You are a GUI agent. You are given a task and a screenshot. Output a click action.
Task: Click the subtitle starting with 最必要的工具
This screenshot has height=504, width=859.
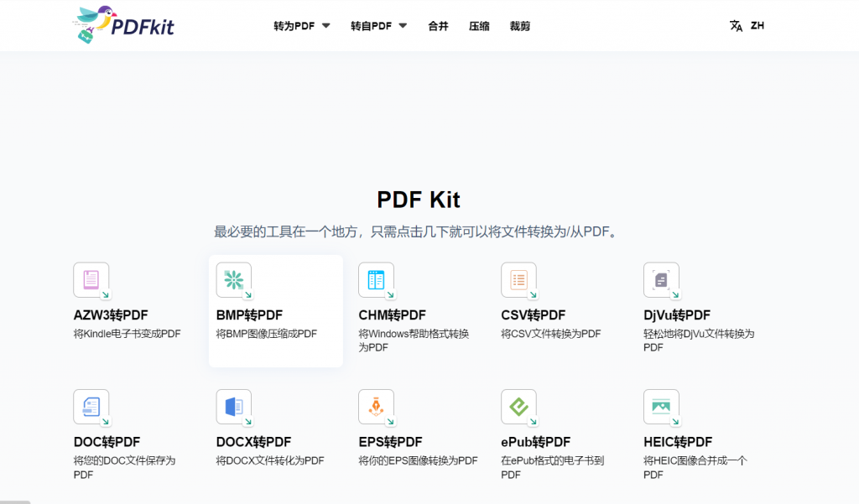coord(416,231)
